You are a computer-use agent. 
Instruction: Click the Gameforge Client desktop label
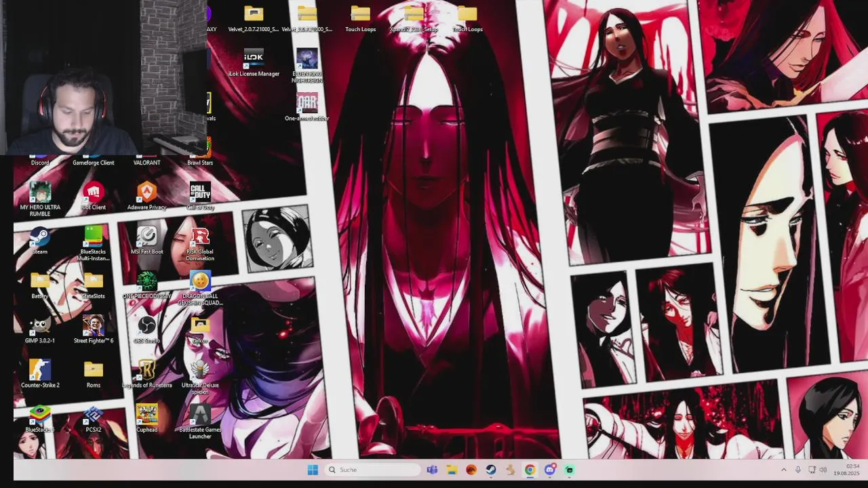point(94,163)
